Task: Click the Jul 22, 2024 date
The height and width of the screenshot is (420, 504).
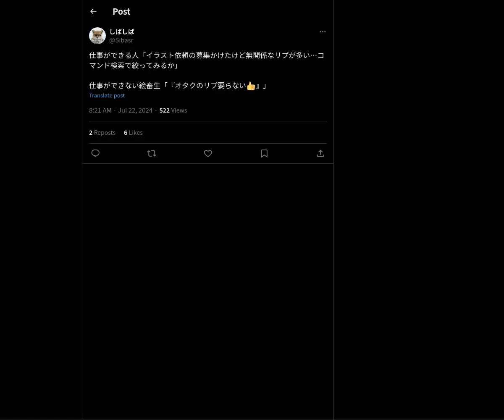Action: [x=135, y=110]
